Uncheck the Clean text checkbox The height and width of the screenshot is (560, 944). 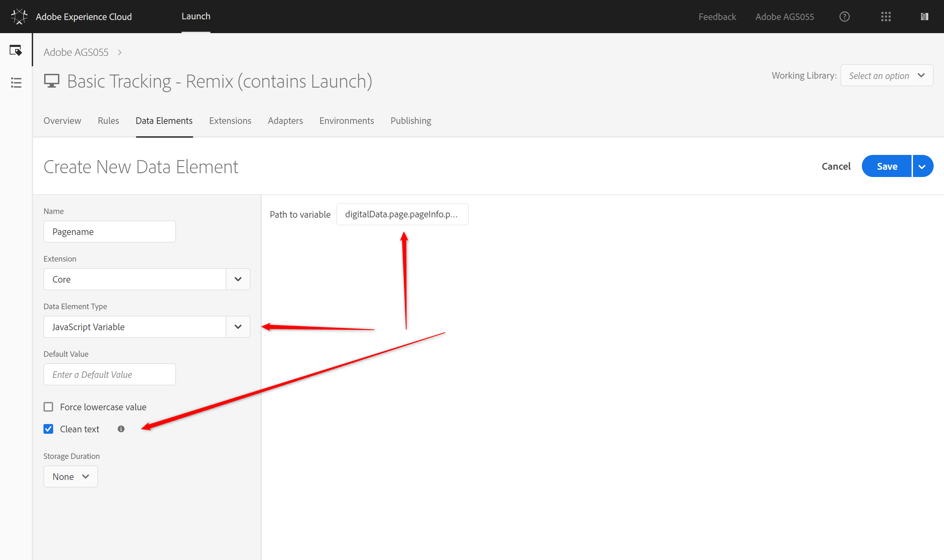[x=48, y=429]
